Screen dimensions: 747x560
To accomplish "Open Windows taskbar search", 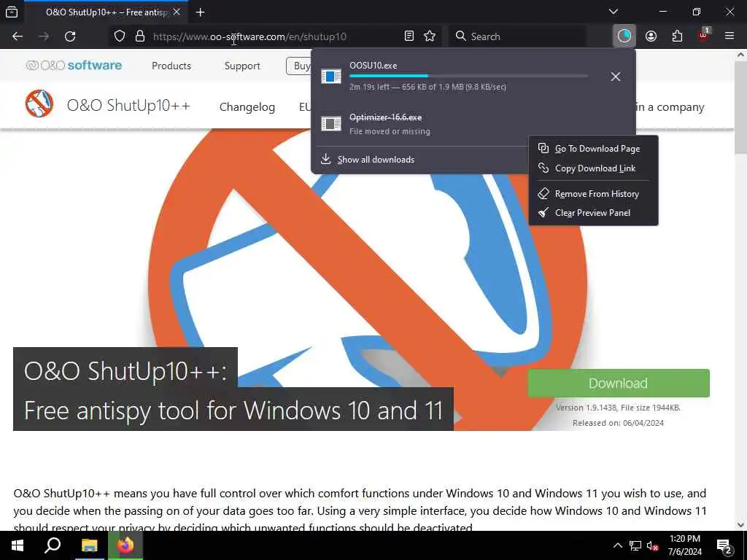I will tap(53, 545).
